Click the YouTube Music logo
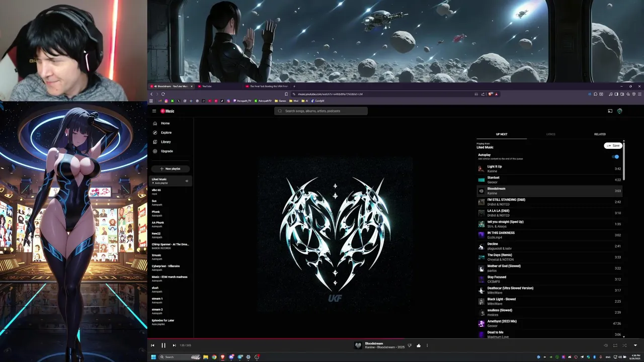The width and height of the screenshot is (644, 362). pyautogui.click(x=168, y=111)
